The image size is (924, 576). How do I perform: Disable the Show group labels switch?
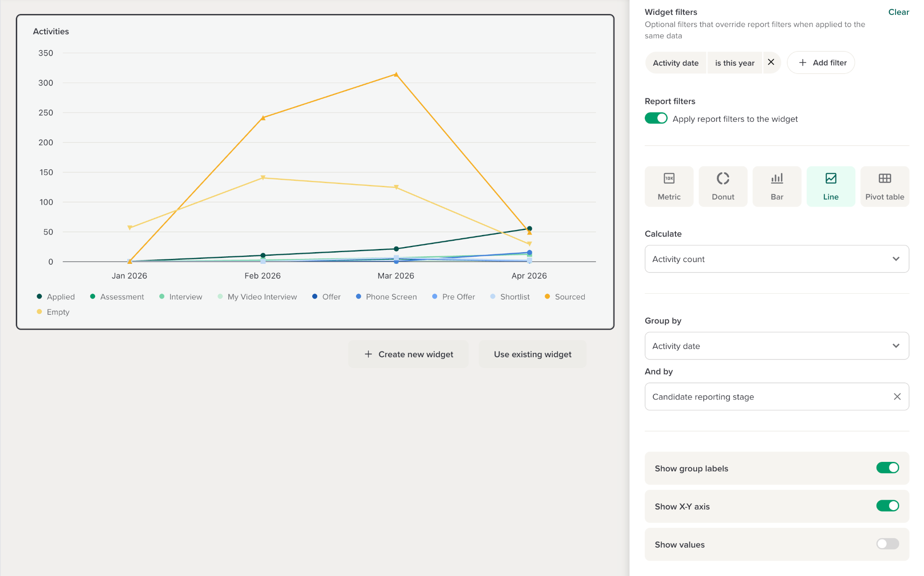887,468
